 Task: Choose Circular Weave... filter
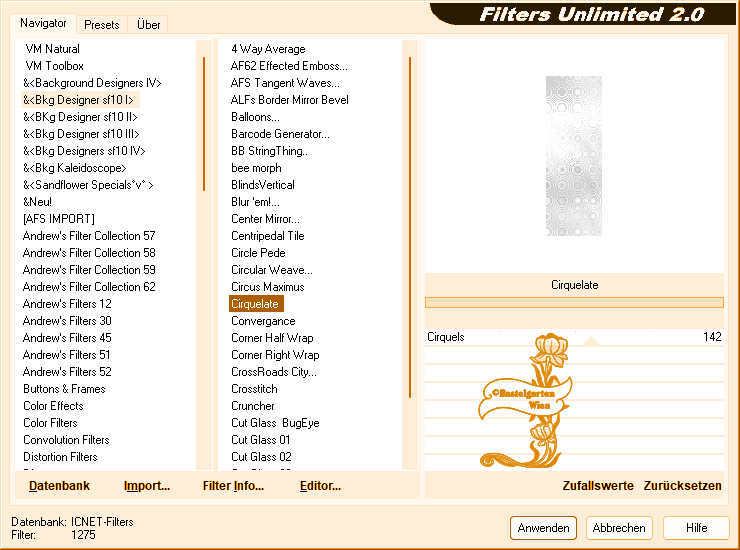coord(272,270)
